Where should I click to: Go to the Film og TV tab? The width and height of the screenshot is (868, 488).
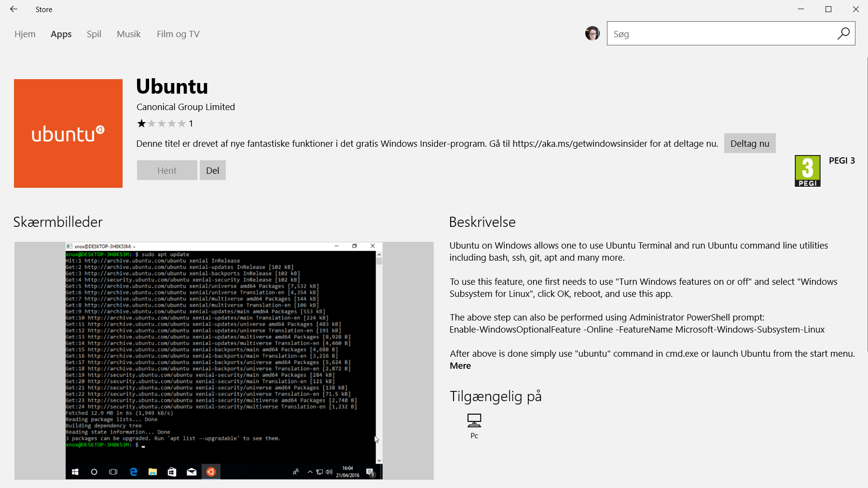[x=178, y=34]
